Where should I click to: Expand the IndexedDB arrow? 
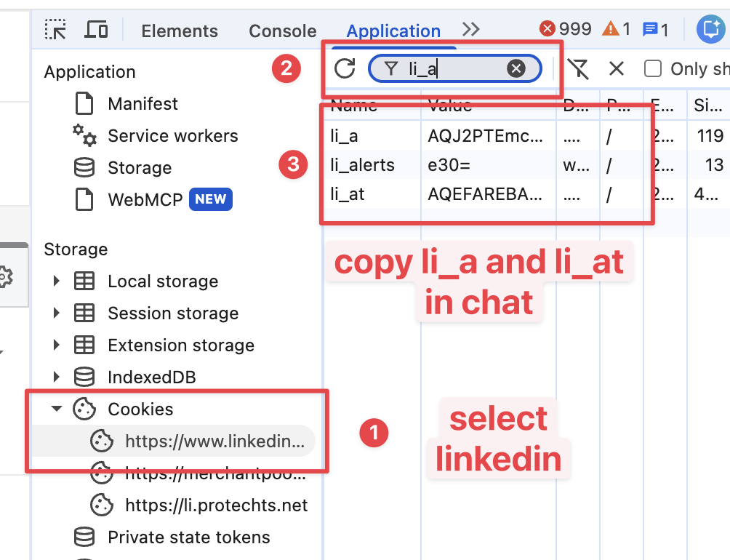pyautogui.click(x=56, y=377)
